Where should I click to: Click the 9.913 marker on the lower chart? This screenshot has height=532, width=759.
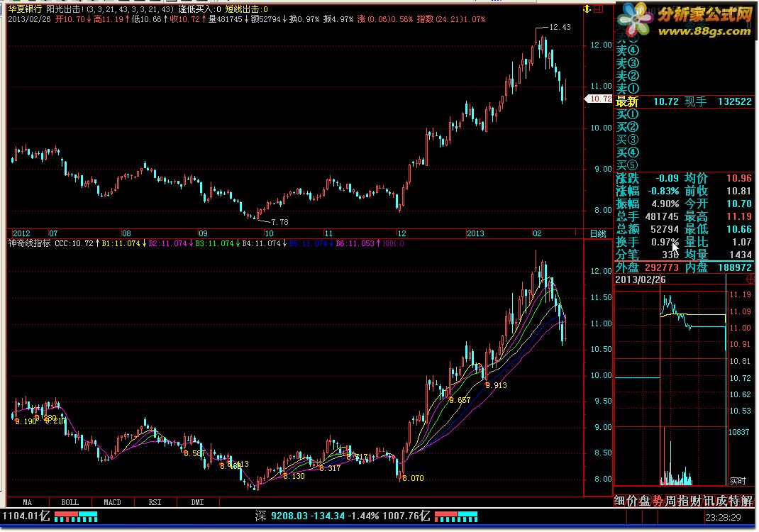coord(496,385)
